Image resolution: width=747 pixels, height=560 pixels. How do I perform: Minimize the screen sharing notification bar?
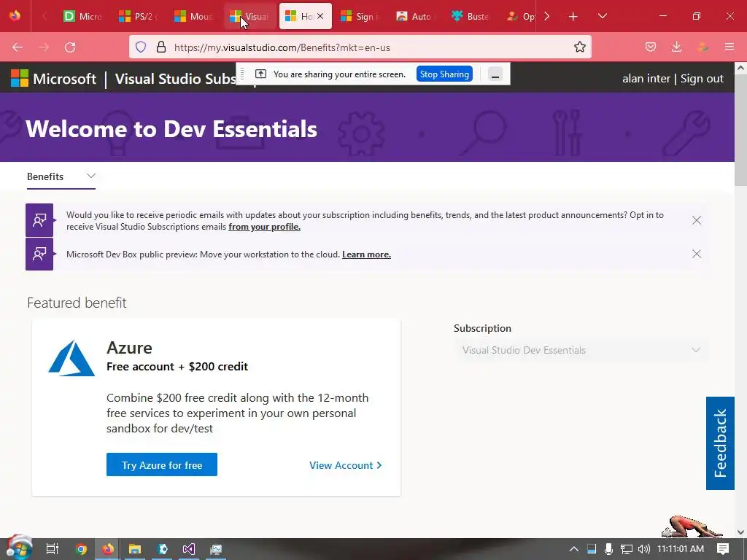pos(495,74)
